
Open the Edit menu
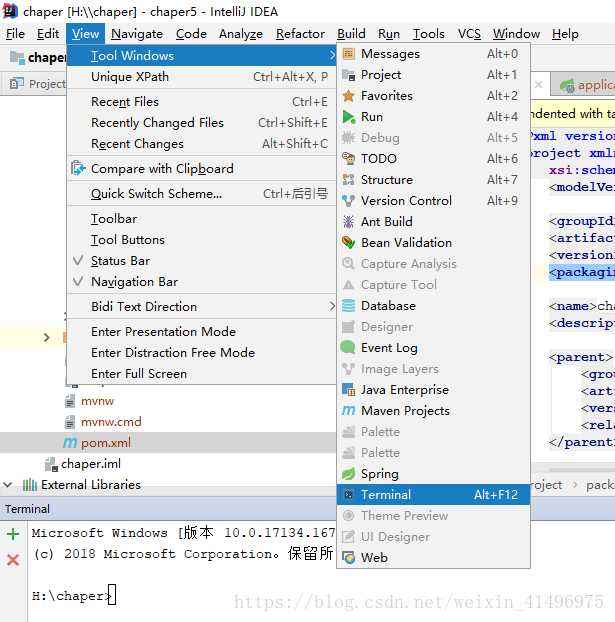click(x=48, y=34)
